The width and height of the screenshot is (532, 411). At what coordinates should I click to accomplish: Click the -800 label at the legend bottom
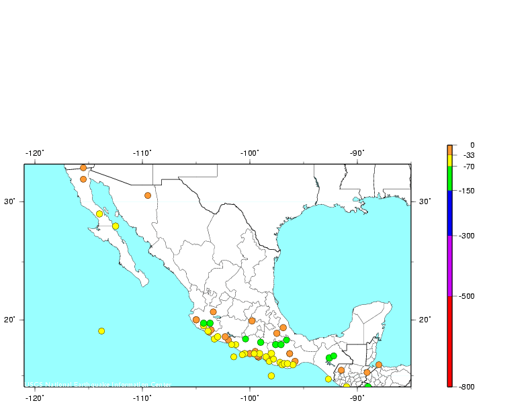[468, 387]
